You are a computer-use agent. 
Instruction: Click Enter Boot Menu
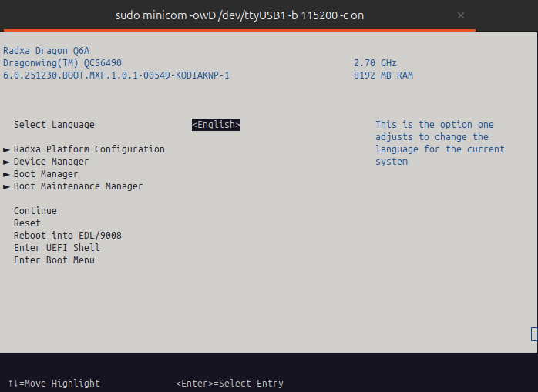54,260
